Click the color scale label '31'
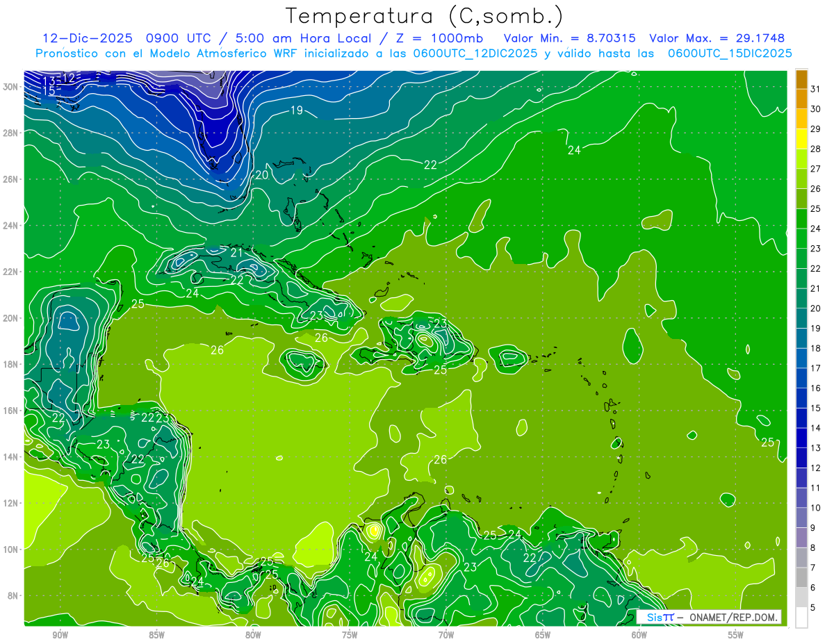Image resolution: width=834 pixels, height=644 pixels. [x=815, y=89]
